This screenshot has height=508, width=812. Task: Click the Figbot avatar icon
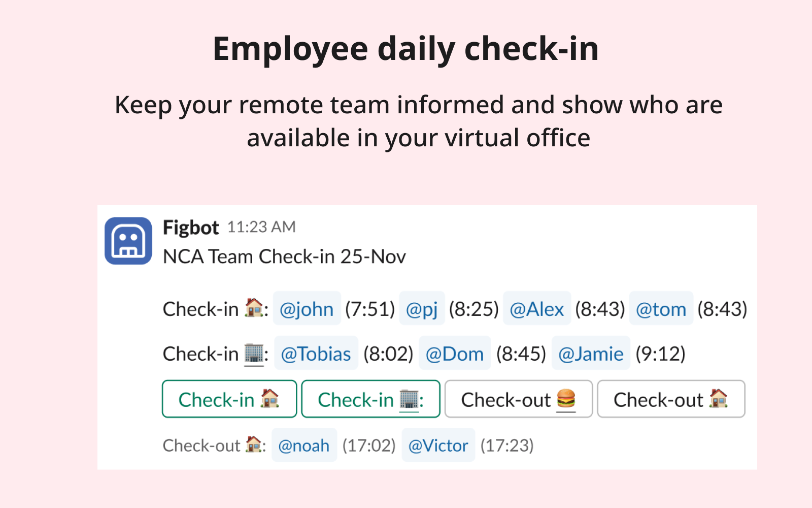pyautogui.click(x=128, y=241)
